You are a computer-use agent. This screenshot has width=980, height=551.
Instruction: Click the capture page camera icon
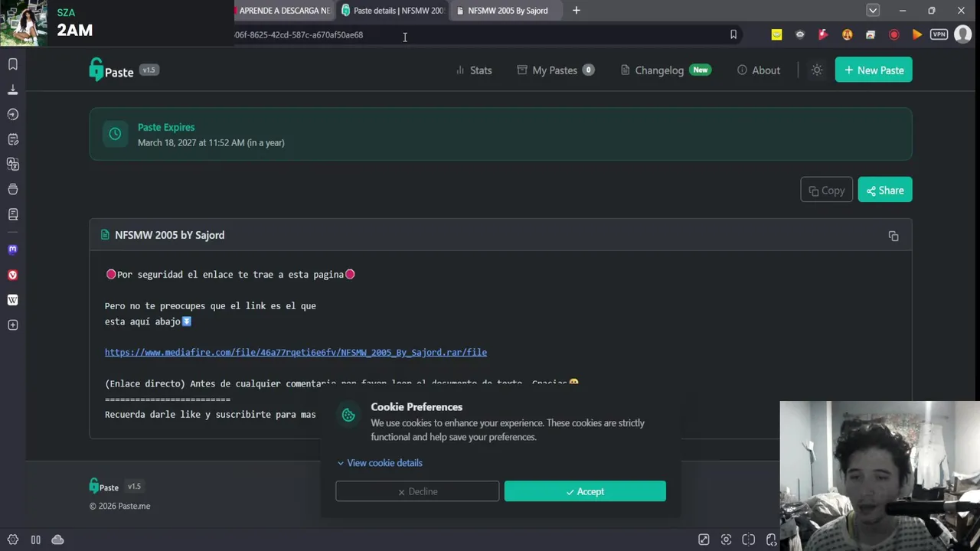click(x=726, y=540)
